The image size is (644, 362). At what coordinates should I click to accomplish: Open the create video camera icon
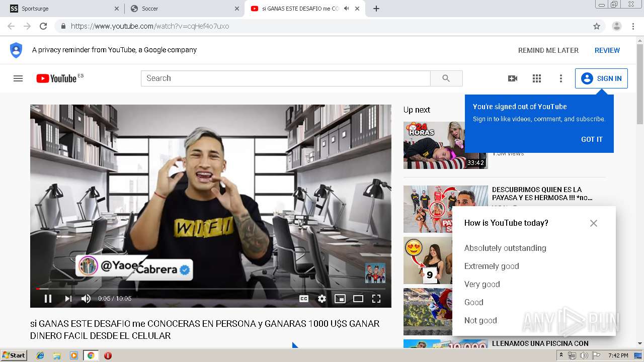pos(513,78)
